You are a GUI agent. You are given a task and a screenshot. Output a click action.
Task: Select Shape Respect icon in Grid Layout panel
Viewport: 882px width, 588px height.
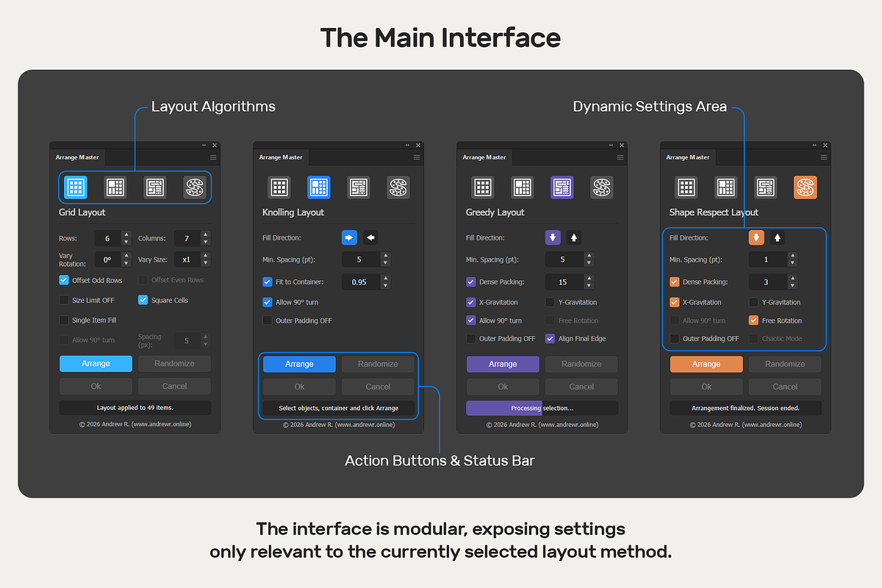click(195, 187)
